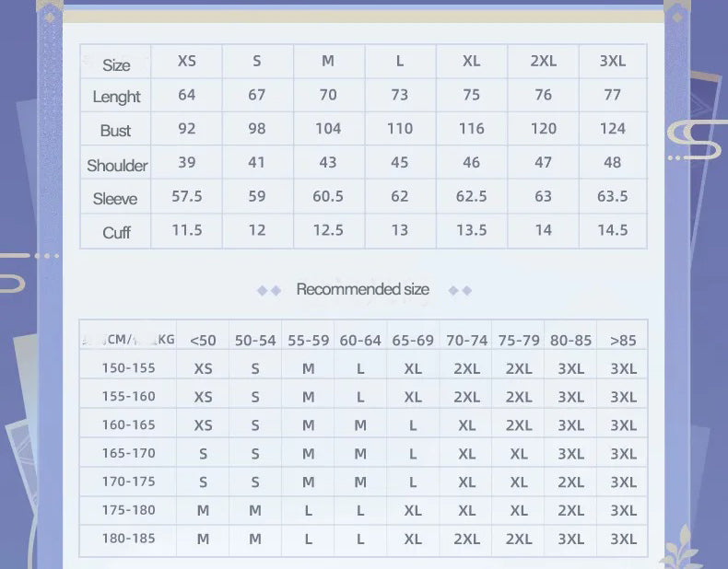This screenshot has height=569, width=728.
Task: Select the 50-54 weight column header
Action: point(255,341)
